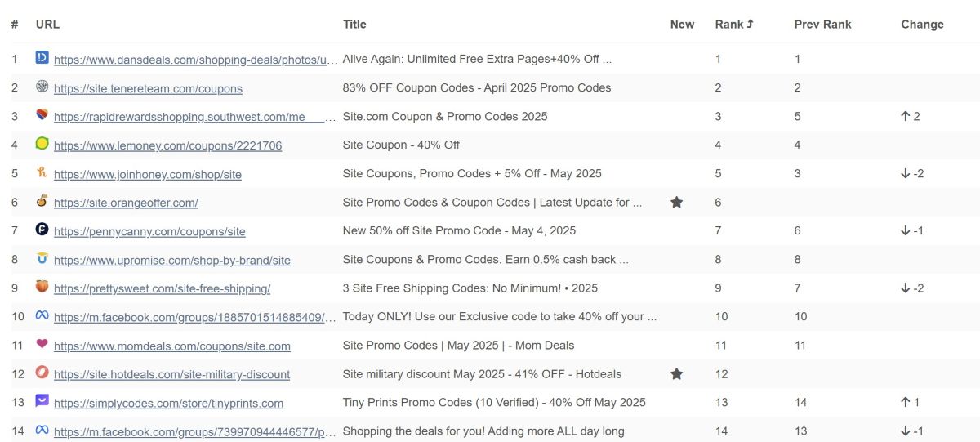Click the Lemoney green circle favicon
The height and width of the screenshot is (442, 980).
[42, 144]
